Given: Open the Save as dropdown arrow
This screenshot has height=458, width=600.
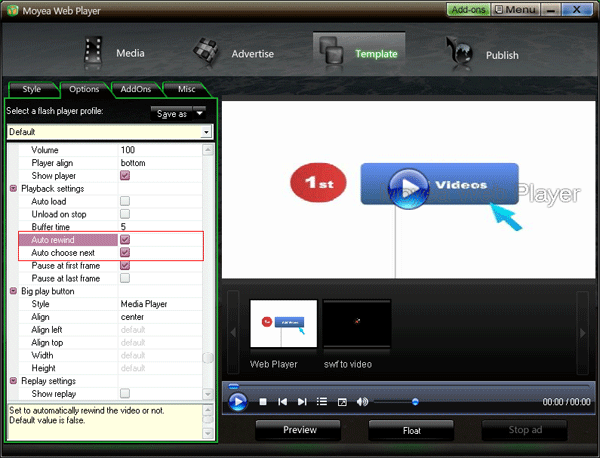Looking at the screenshot, I should pyautogui.click(x=199, y=114).
